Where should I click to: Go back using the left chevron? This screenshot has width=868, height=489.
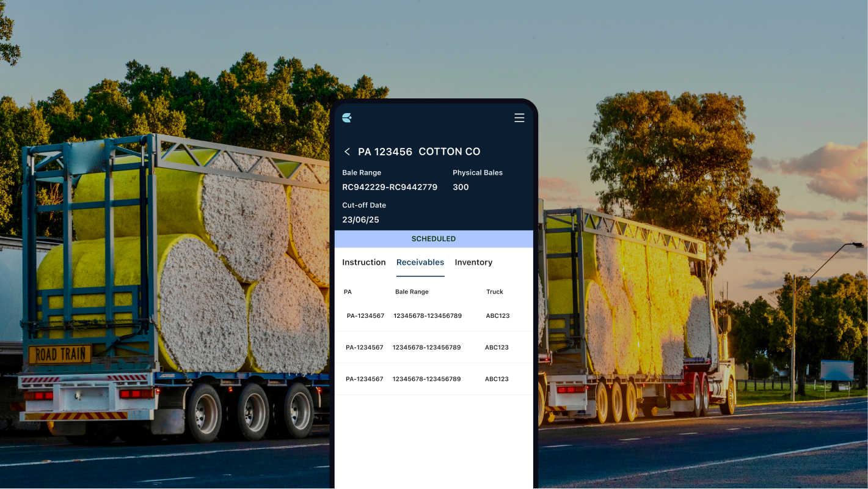coord(347,152)
